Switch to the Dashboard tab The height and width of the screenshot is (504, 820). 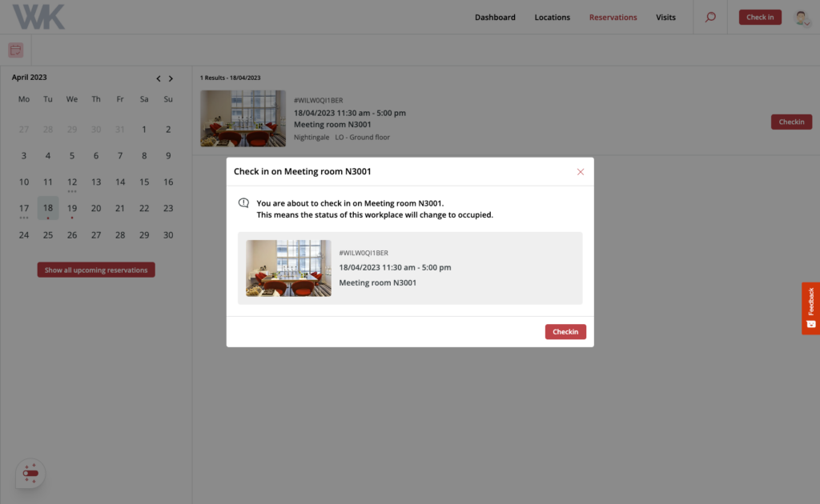(495, 17)
